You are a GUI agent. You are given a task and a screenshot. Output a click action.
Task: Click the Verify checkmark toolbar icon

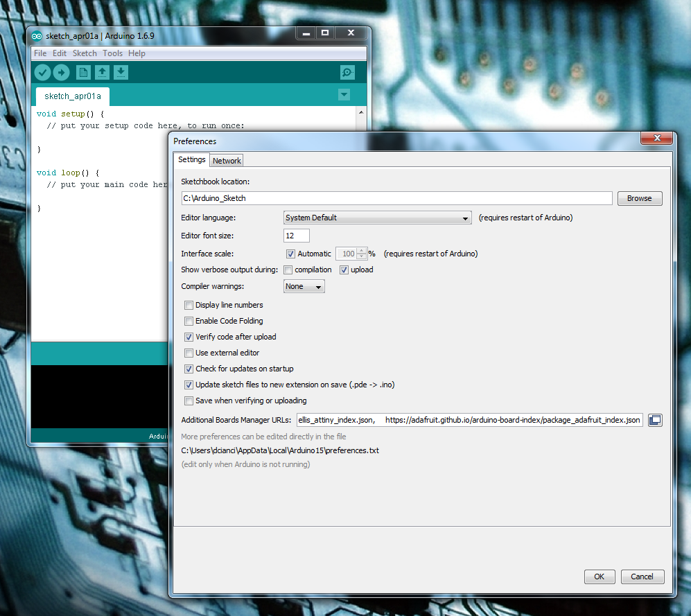[x=43, y=72]
